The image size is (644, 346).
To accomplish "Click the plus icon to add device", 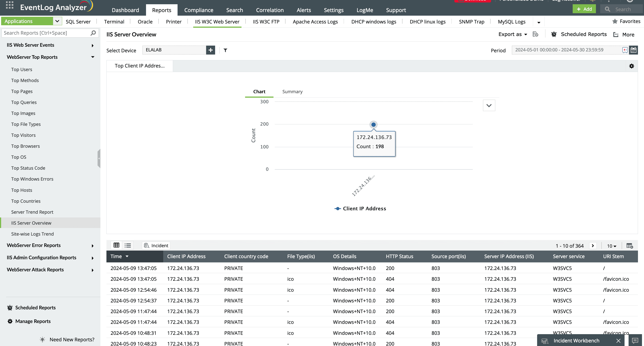I will (210, 50).
